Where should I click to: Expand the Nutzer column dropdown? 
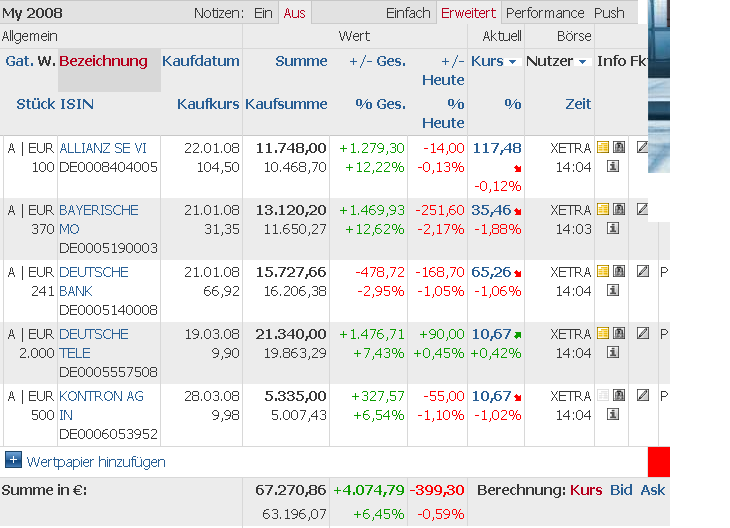(582, 62)
